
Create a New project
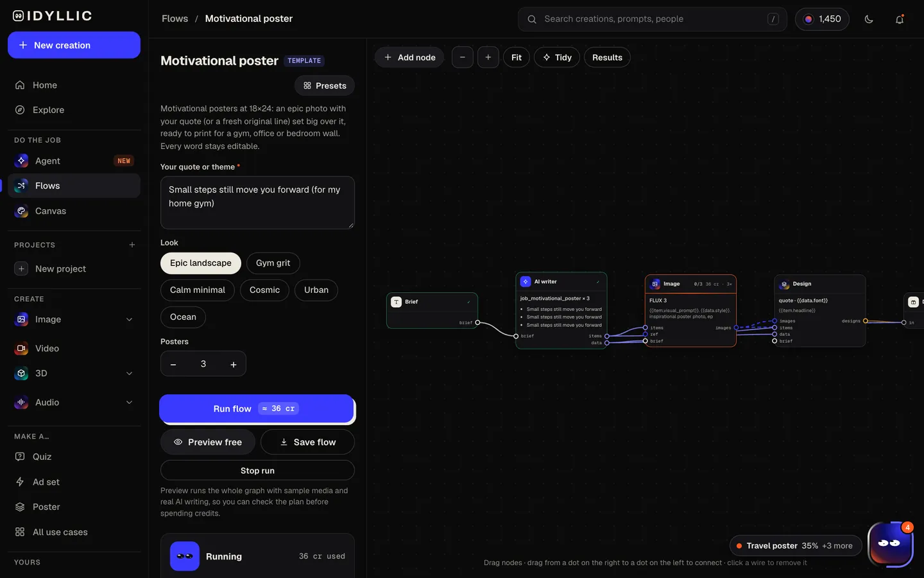(x=74, y=268)
